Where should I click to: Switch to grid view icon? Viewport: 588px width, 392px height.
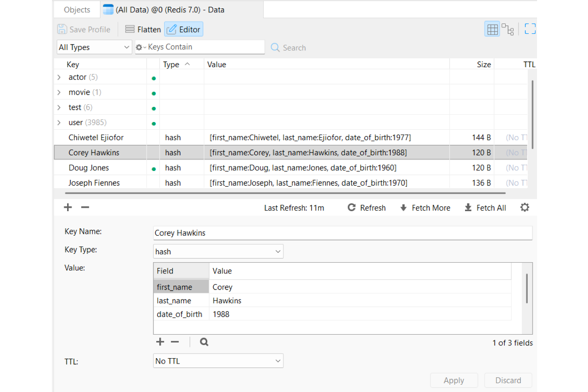492,29
